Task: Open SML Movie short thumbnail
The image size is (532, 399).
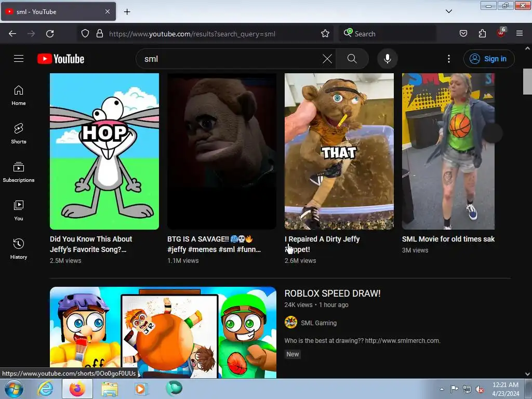Action: tap(448, 151)
